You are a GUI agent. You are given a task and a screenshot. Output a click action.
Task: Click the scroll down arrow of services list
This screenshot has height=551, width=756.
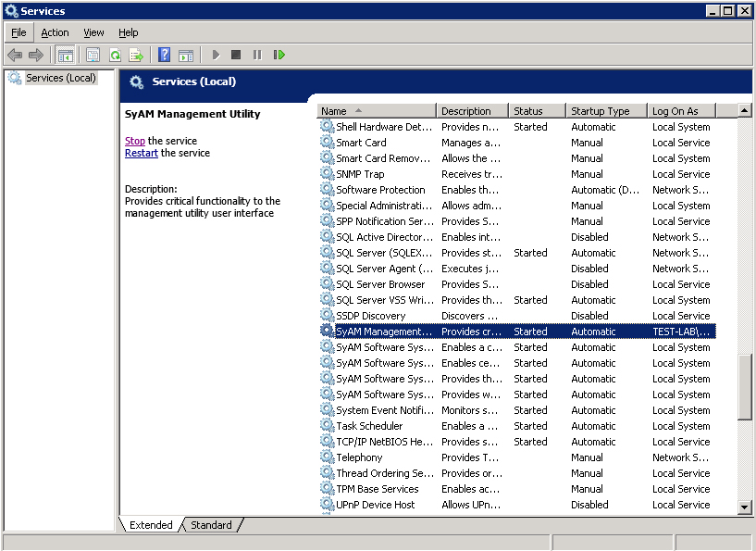745,507
